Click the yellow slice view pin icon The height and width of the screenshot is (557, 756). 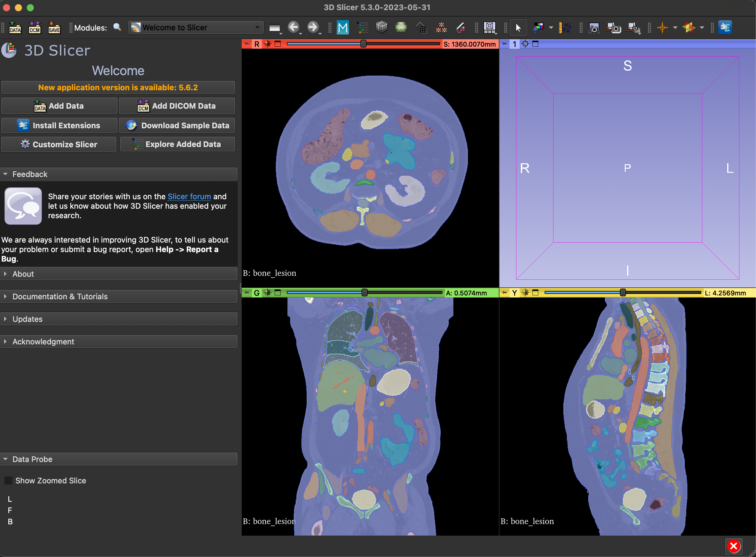504,293
